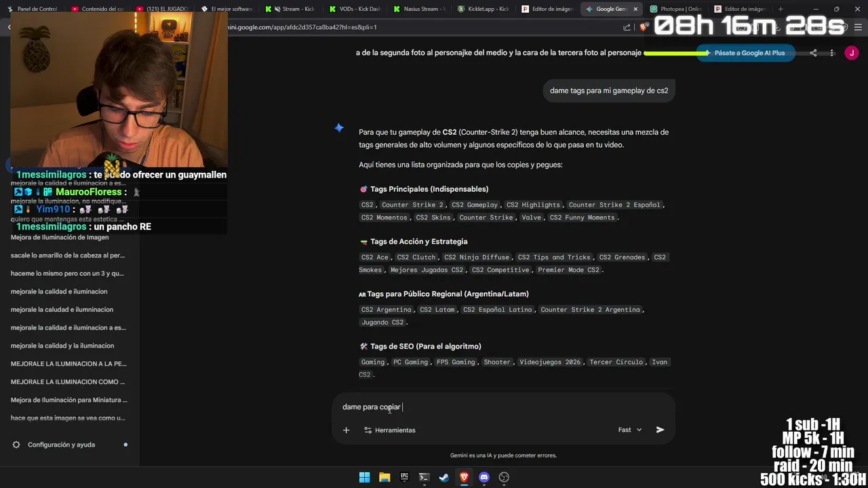Open the three-dot conversation options menu
This screenshot has height=488, width=868.
pos(831,53)
